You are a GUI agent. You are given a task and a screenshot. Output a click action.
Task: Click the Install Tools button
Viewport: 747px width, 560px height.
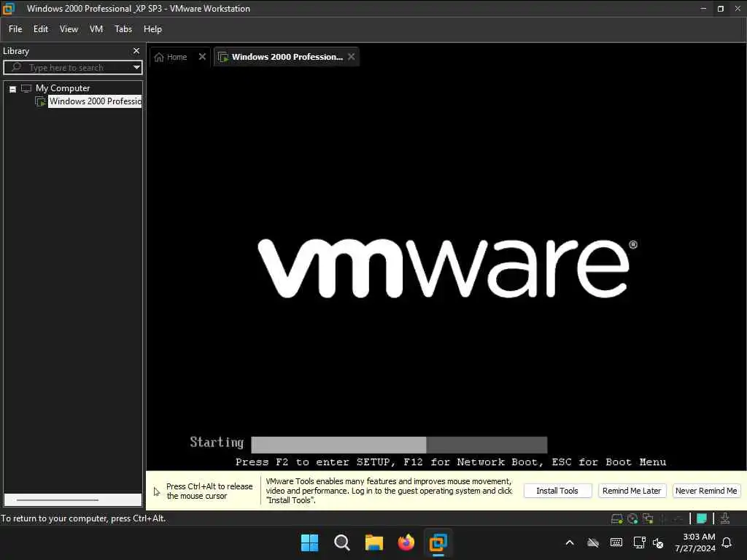point(557,491)
